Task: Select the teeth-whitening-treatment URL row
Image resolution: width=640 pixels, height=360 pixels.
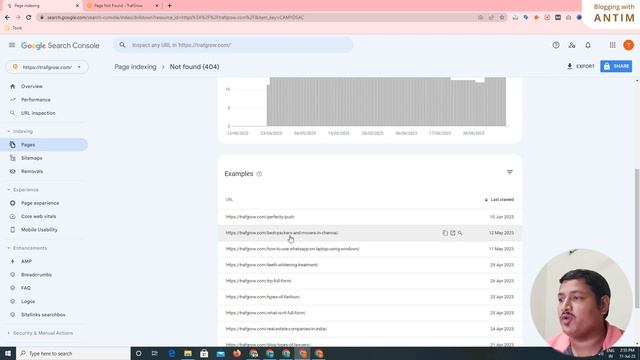Action: [370, 265]
